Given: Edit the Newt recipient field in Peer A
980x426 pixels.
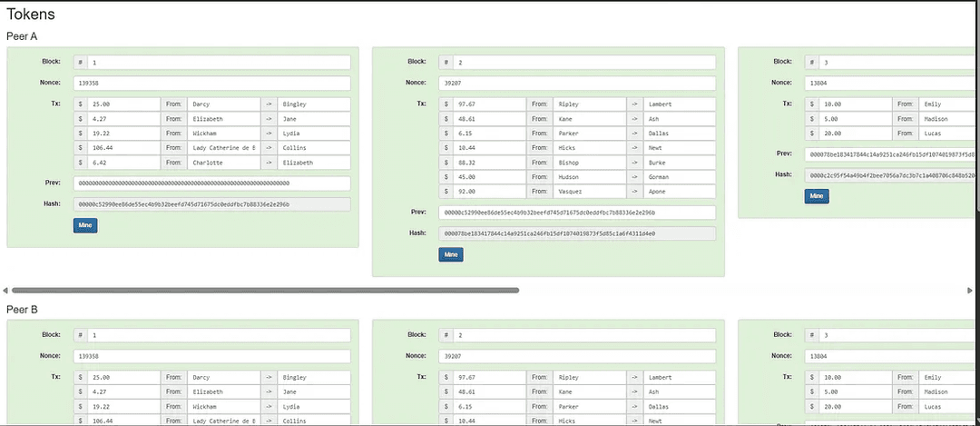Looking at the screenshot, I should (x=680, y=148).
